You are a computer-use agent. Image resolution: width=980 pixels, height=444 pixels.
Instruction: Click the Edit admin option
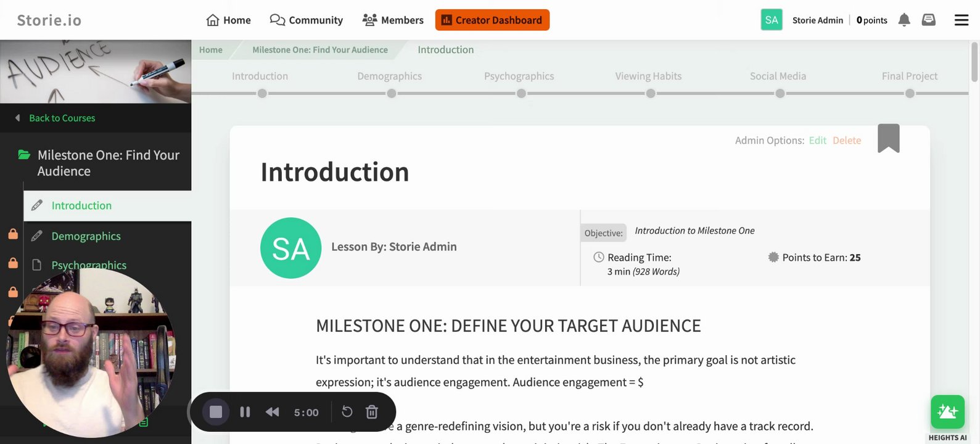point(817,141)
